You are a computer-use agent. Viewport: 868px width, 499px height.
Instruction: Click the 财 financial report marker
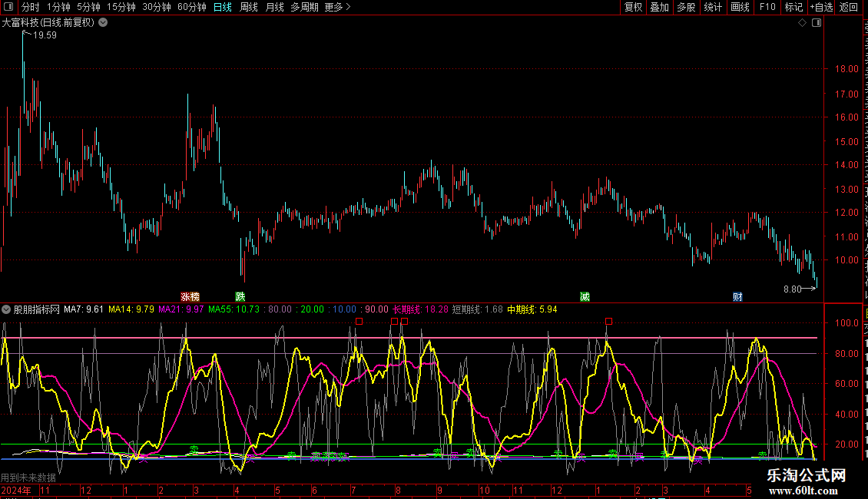tap(737, 297)
